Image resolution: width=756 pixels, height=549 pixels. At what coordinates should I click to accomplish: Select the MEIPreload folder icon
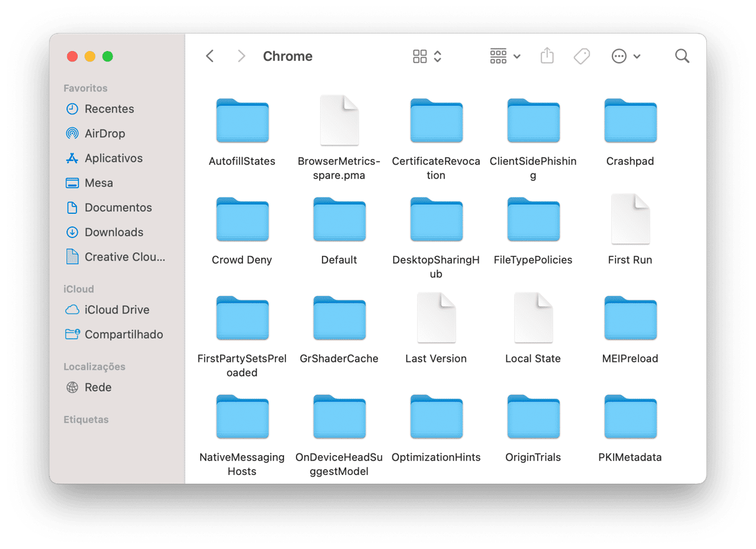point(630,318)
